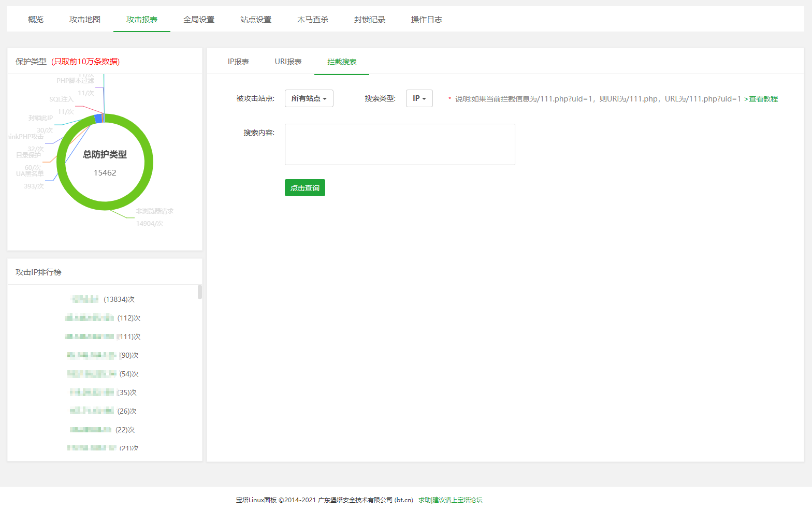Screen dimensions: 812x510
Task: Click the 只取前10万条数据 note
Action: (x=85, y=62)
